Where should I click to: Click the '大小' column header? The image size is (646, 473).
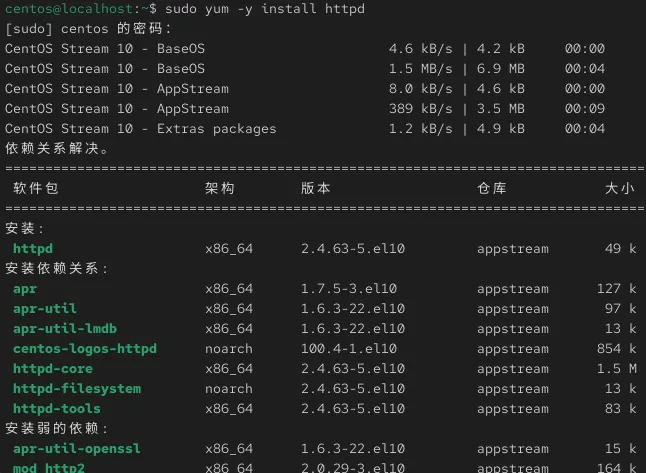620,188
